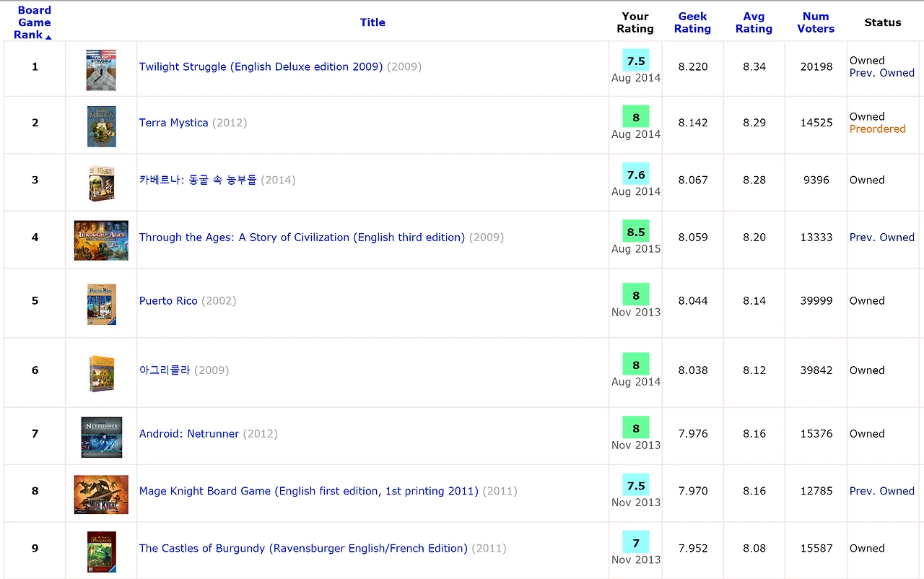Image resolution: width=924 pixels, height=579 pixels.
Task: Click the voter count 39842
Action: tap(816, 370)
